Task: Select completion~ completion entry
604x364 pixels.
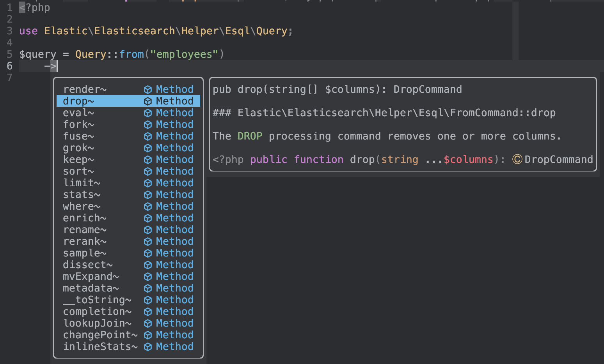Action: (x=97, y=311)
